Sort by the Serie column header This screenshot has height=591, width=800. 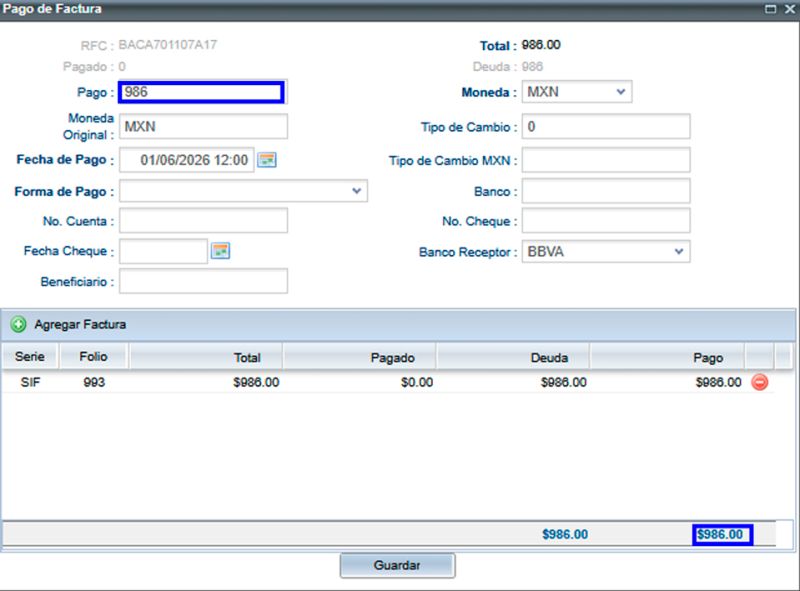click(x=30, y=357)
